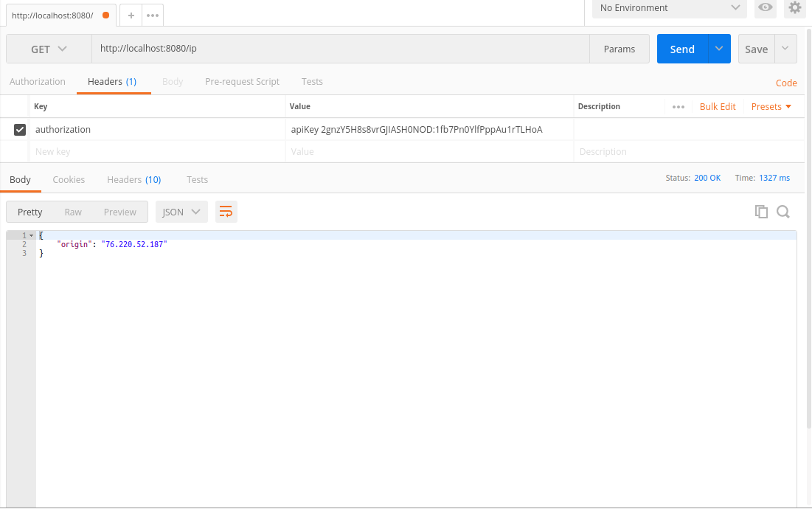
Task: Open the JSON format dropdown
Action: 181,212
